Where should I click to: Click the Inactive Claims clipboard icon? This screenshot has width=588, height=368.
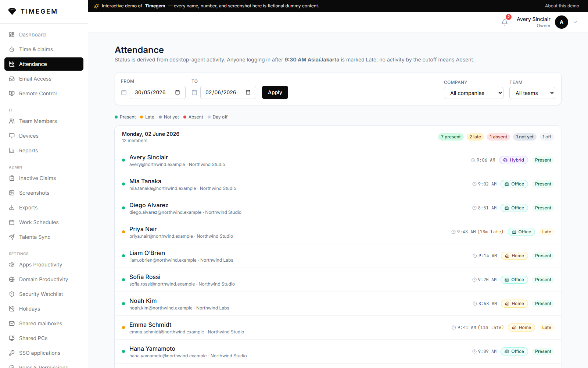coord(12,178)
